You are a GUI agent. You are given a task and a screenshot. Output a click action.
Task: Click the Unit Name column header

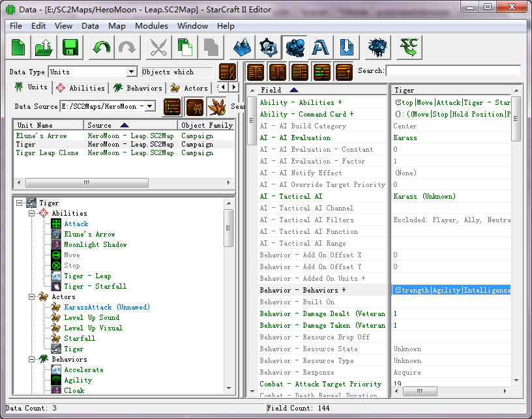(48, 125)
